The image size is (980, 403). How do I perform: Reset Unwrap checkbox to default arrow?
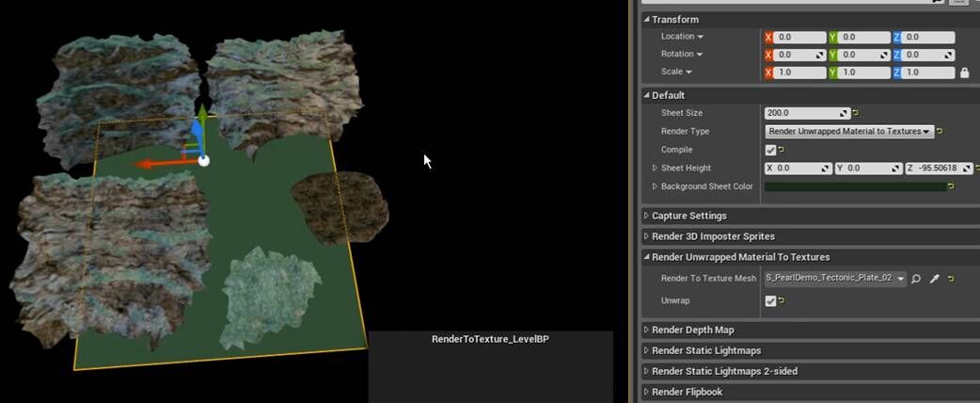(x=782, y=301)
